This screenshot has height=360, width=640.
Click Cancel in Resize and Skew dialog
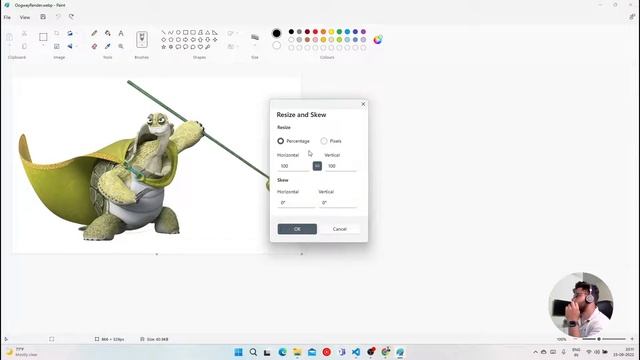pos(340,229)
